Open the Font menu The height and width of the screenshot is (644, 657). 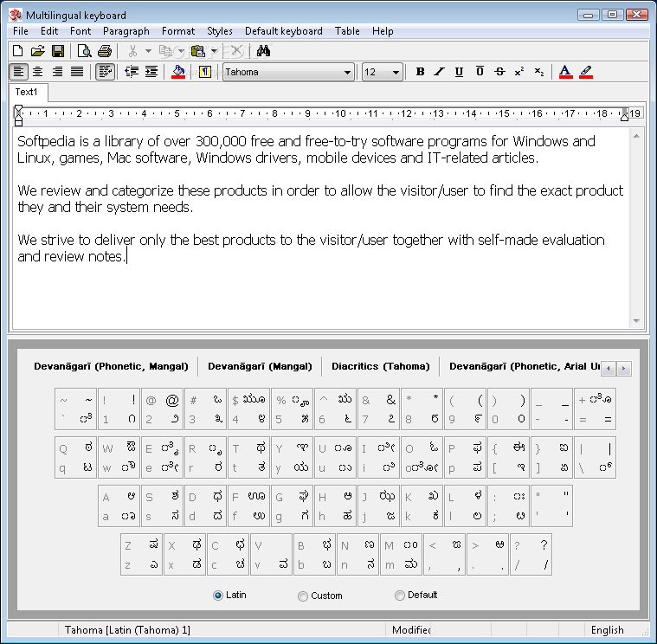pyautogui.click(x=81, y=31)
